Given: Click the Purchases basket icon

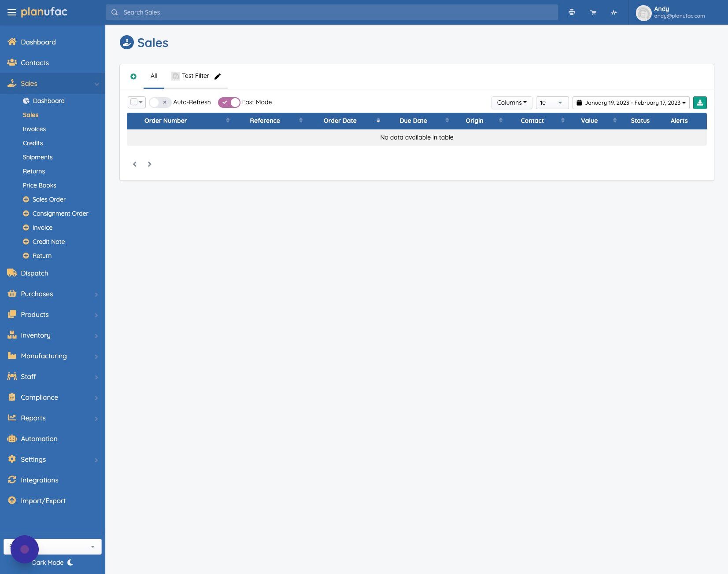Looking at the screenshot, I should (x=12, y=294).
